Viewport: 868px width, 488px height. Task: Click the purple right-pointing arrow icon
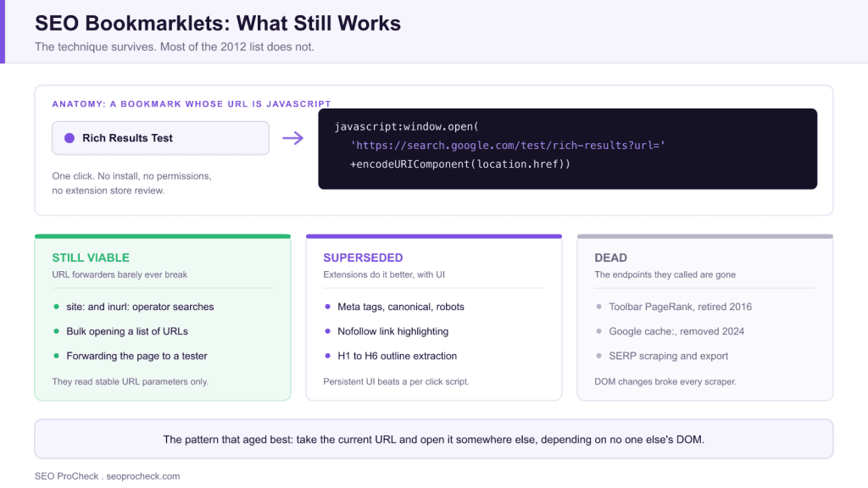point(292,138)
